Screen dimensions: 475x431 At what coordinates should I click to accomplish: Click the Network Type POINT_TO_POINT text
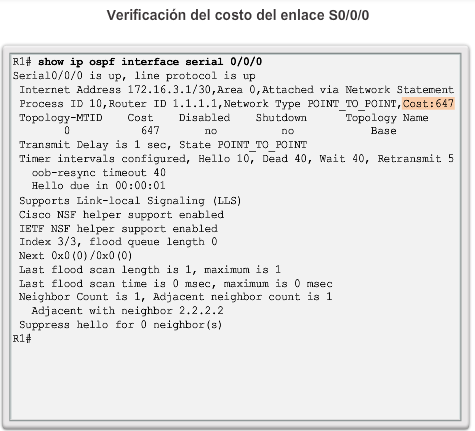310,104
